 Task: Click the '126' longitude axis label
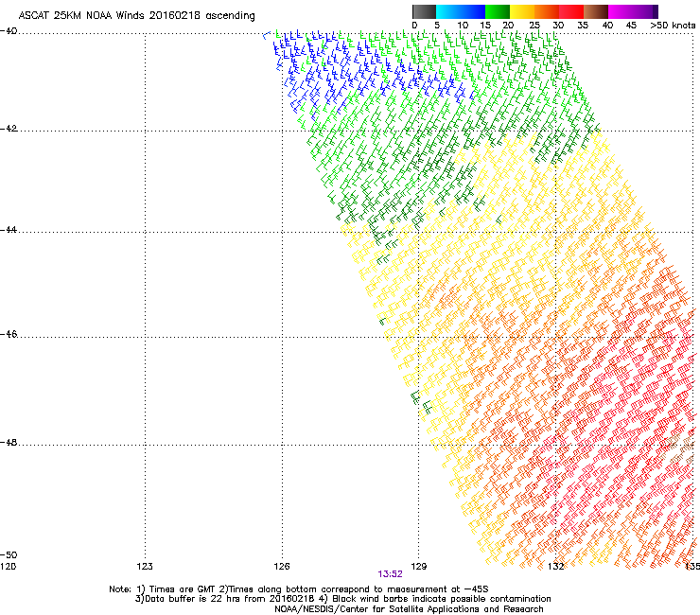pos(282,567)
